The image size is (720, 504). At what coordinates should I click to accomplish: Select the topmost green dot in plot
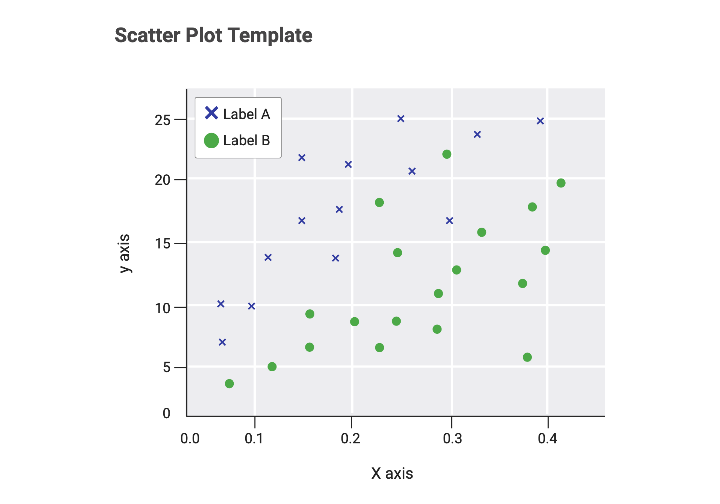coord(447,154)
